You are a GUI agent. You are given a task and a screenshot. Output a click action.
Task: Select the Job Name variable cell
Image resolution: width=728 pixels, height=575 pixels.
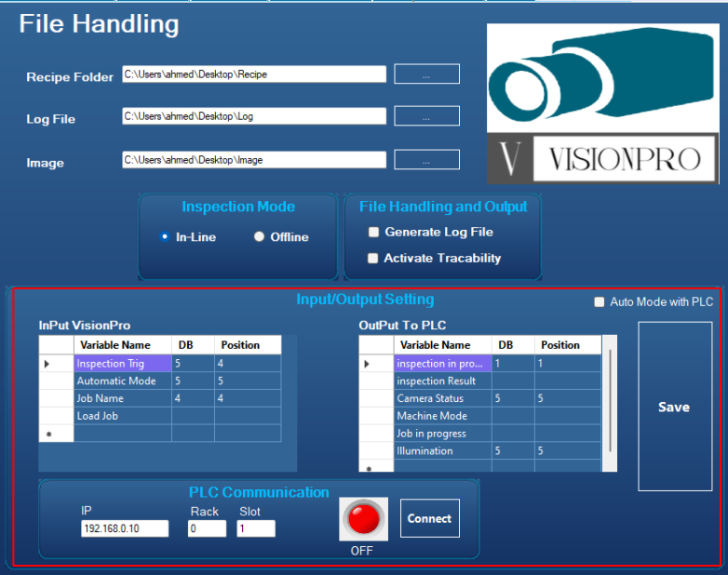coord(123,398)
